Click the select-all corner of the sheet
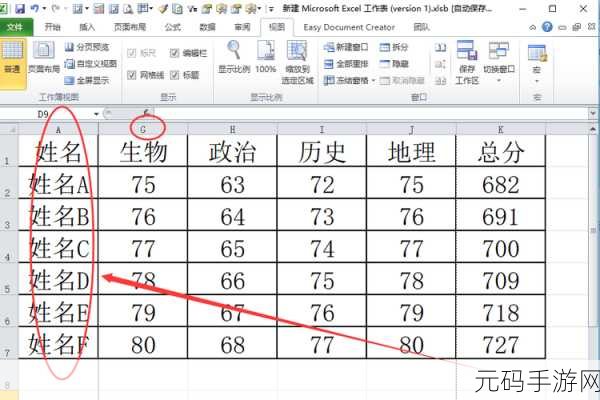Viewport: 600px width, 400px height. coord(9,129)
